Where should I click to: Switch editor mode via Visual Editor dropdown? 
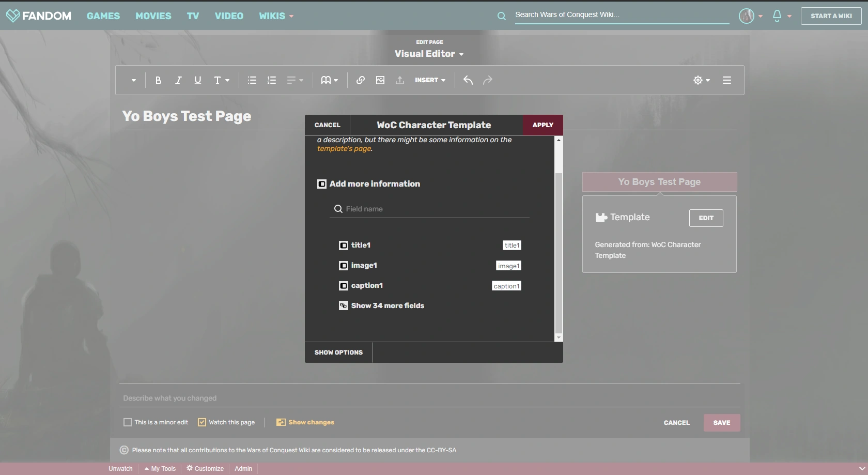(x=429, y=54)
